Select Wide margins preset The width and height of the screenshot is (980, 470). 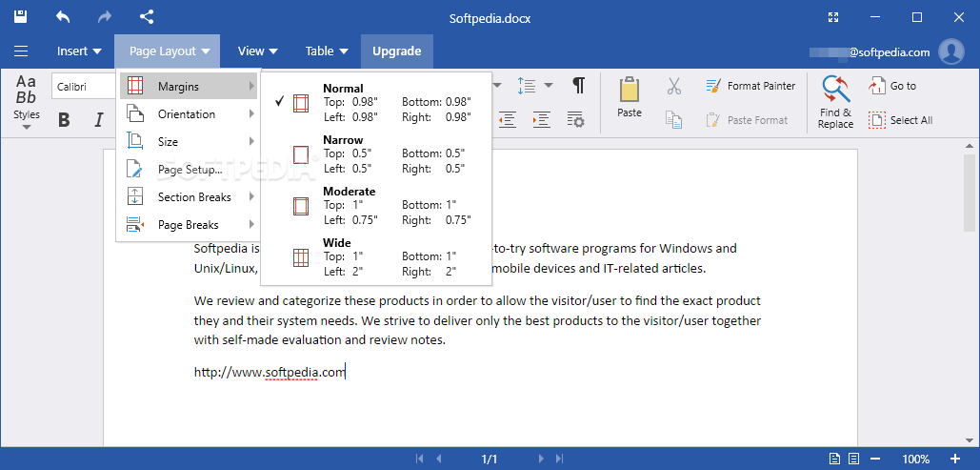click(376, 255)
